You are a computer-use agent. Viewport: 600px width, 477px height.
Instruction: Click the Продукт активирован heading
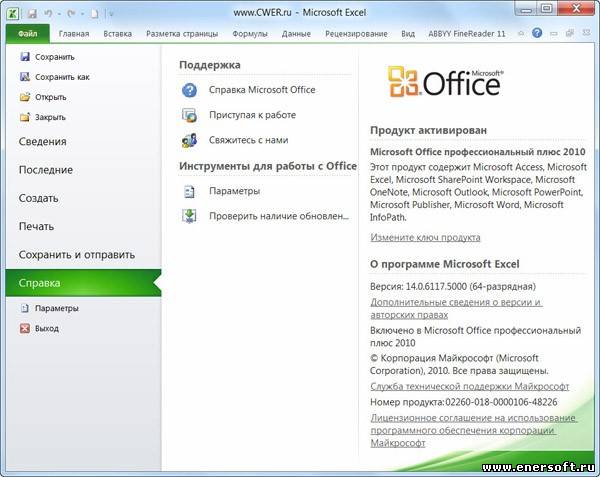pyautogui.click(x=428, y=130)
